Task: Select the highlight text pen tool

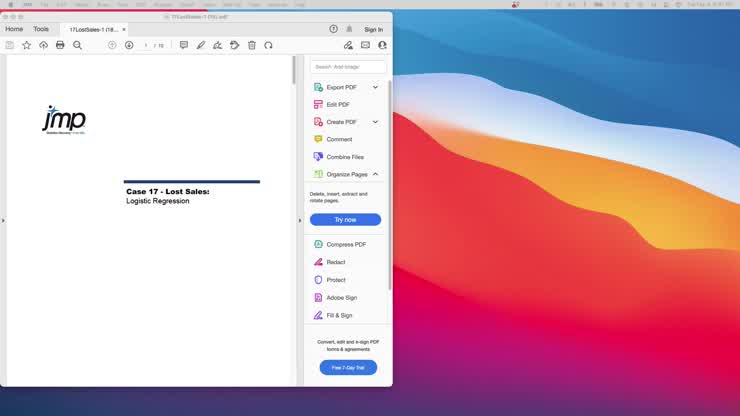Action: pos(200,45)
